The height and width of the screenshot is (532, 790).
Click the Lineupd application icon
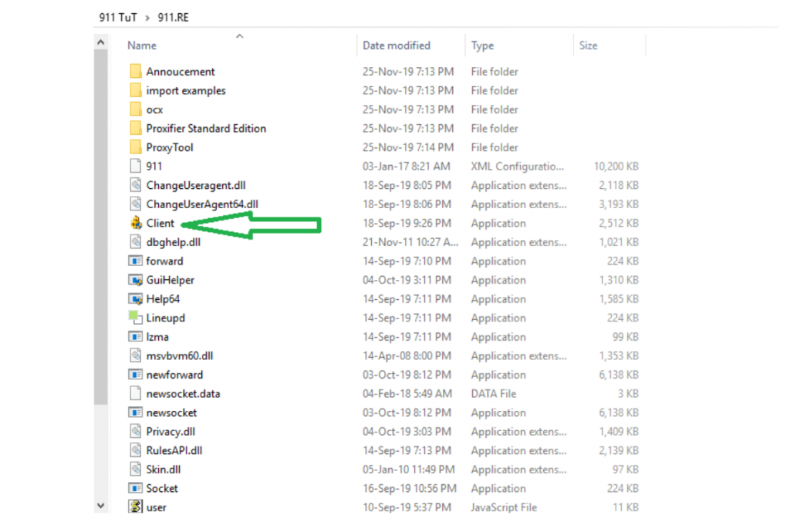[x=136, y=318]
